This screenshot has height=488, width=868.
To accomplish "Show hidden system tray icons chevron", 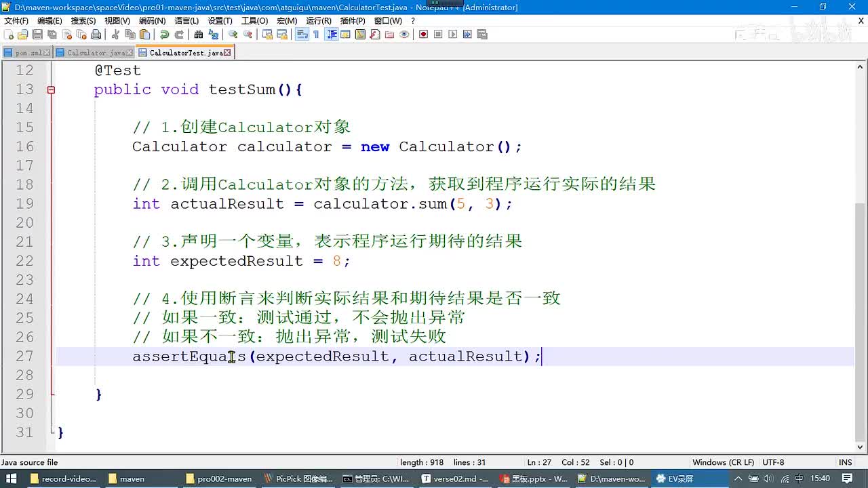I will [737, 479].
